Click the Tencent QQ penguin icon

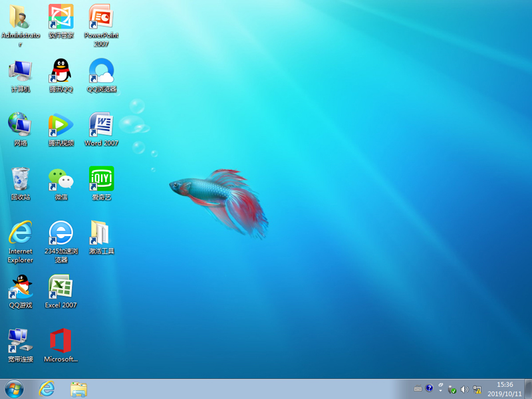pos(61,71)
